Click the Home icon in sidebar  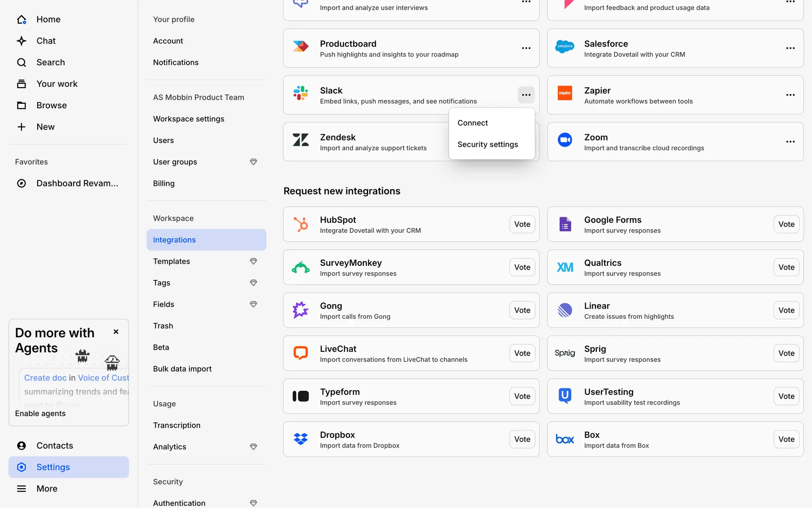[21, 19]
